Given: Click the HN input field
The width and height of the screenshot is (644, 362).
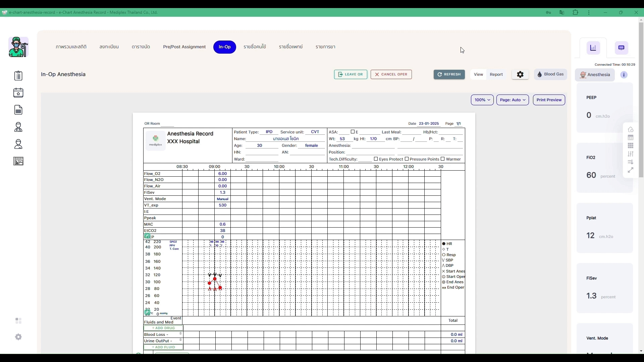Looking at the screenshot, I should pyautogui.click(x=262, y=152).
